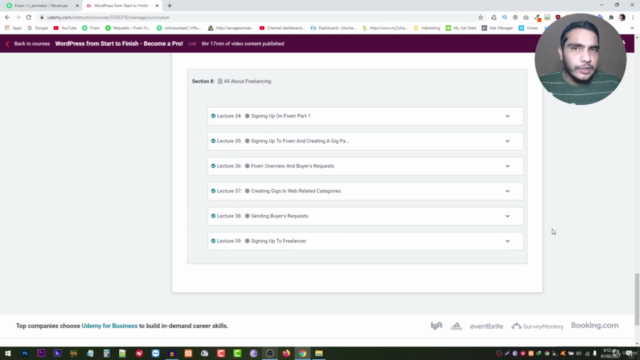Switch to WordPress from Start to Finish tab
Viewport: 640px width, 360px height.
click(x=122, y=6)
